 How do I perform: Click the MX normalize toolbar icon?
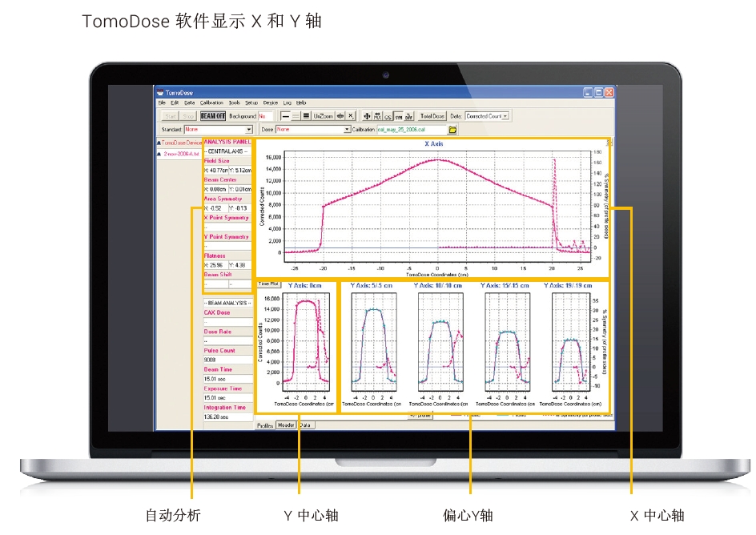pyautogui.click(x=377, y=116)
